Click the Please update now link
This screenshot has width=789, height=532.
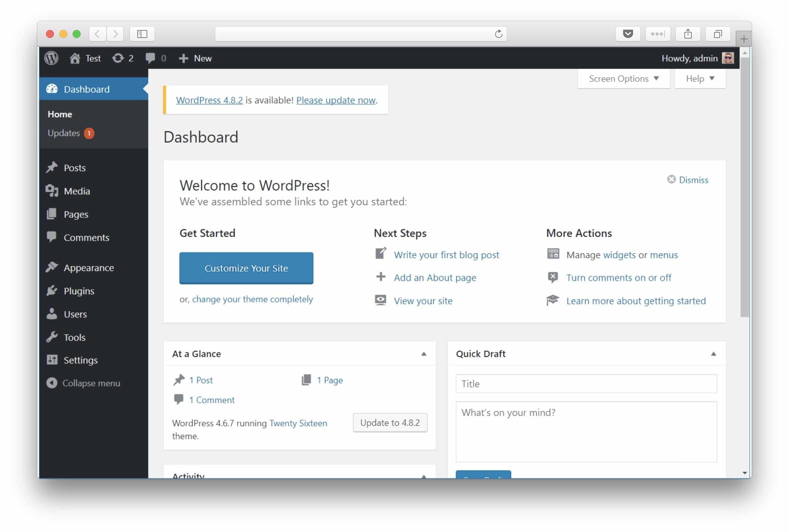click(336, 100)
